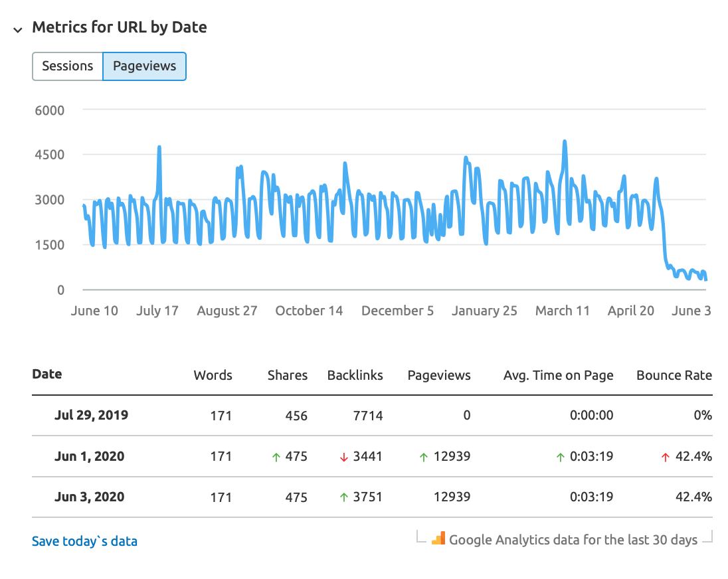Click the June 3 axis label on the chart
Image resolution: width=728 pixels, height=579 pixels.
coord(691,310)
